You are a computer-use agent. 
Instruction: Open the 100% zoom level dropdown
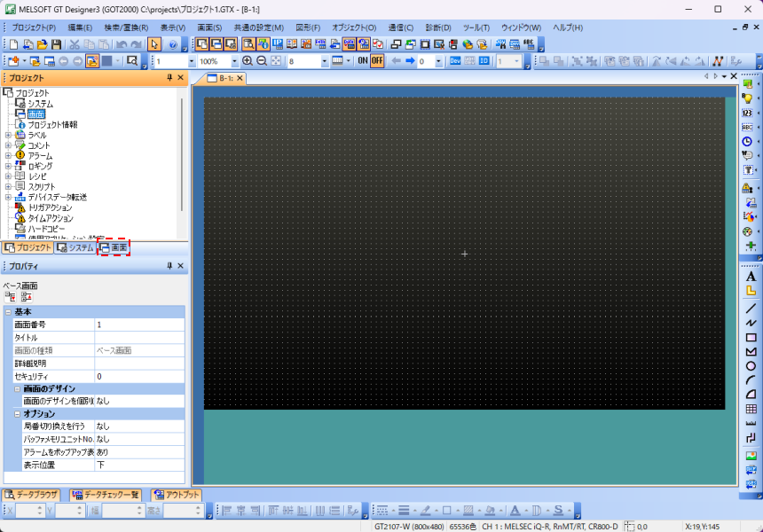click(233, 61)
